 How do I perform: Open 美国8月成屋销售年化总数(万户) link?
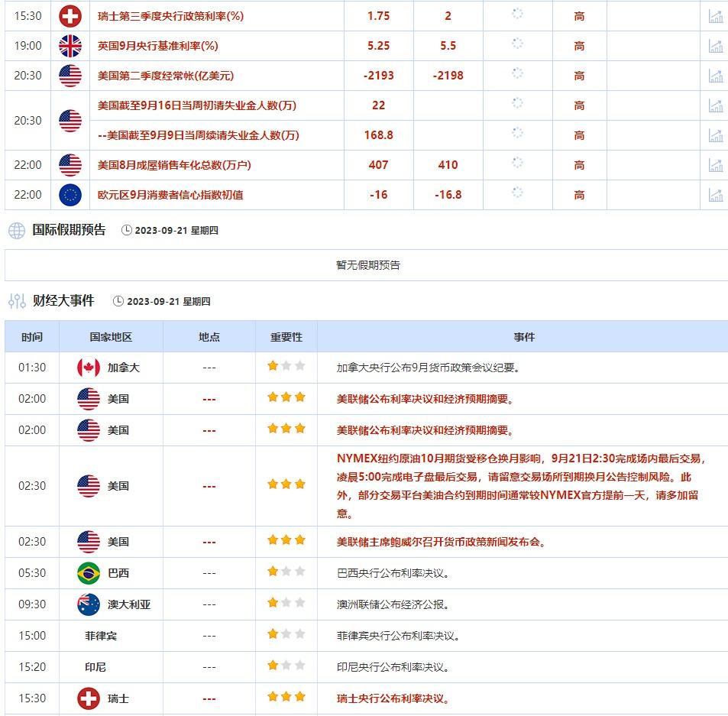click(x=174, y=165)
